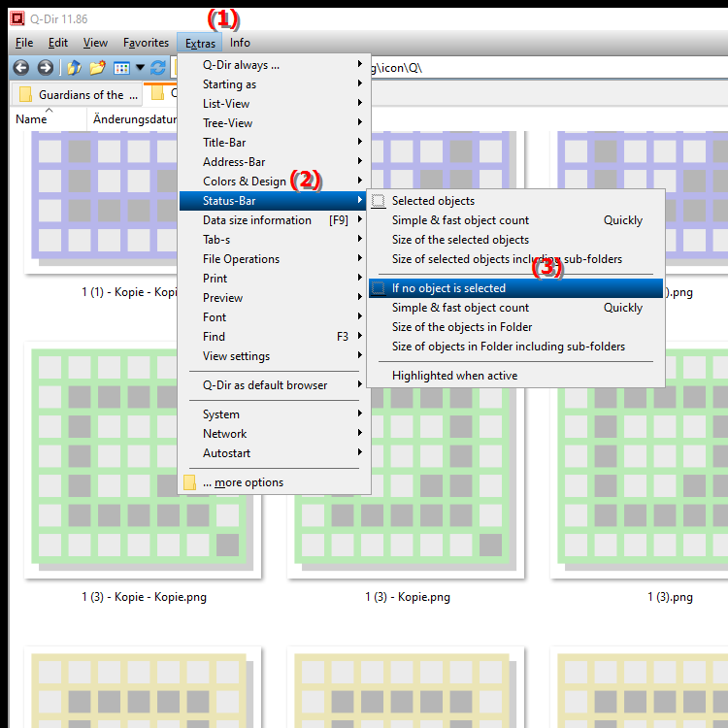728x728 pixels.
Task: Click the Q-Dir application icon in title bar
Action: pyautogui.click(x=17, y=18)
